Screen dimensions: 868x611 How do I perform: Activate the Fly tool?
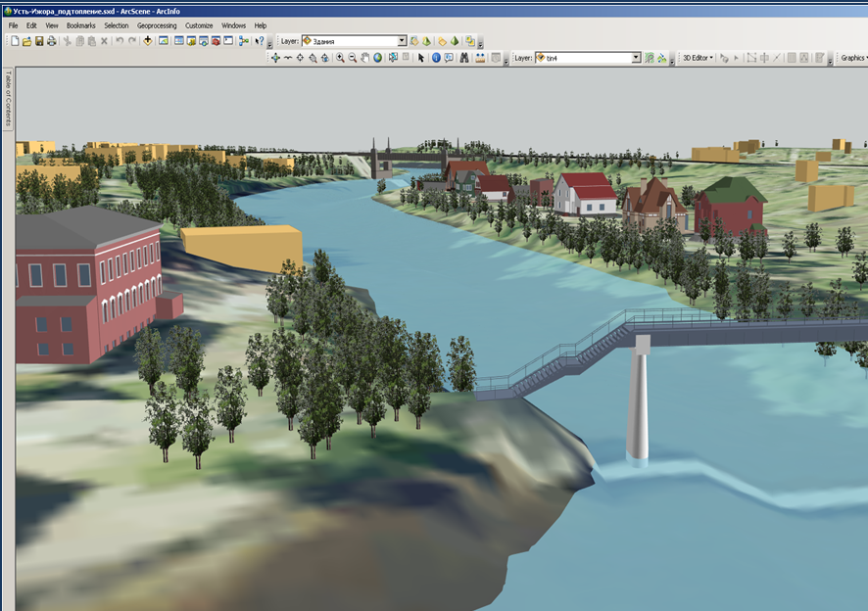pos(288,58)
